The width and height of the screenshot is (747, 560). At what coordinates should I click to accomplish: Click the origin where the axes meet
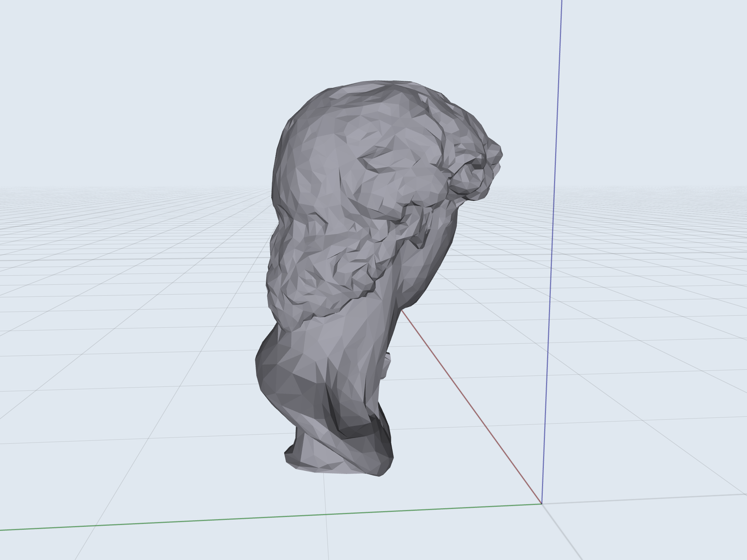coord(542,504)
